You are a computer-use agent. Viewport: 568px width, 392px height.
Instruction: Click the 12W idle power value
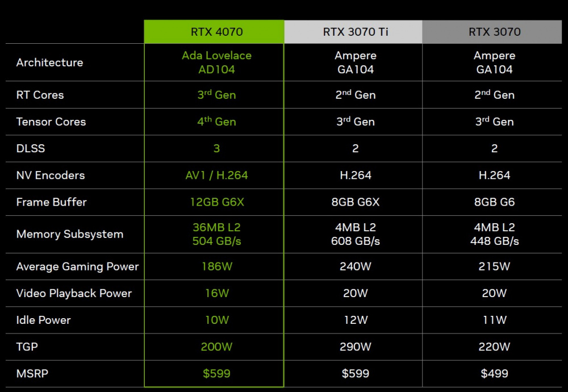(356, 320)
